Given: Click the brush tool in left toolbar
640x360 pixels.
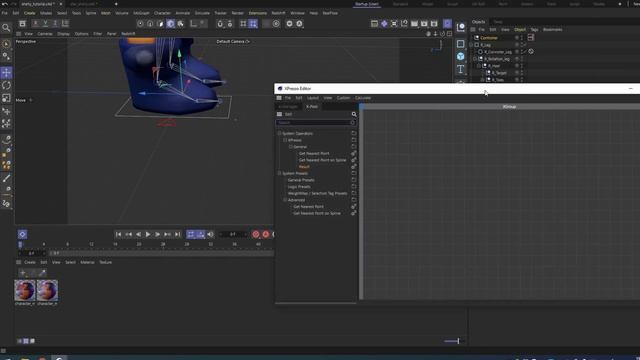Looking at the screenshot, I should pyautogui.click(x=6, y=178).
